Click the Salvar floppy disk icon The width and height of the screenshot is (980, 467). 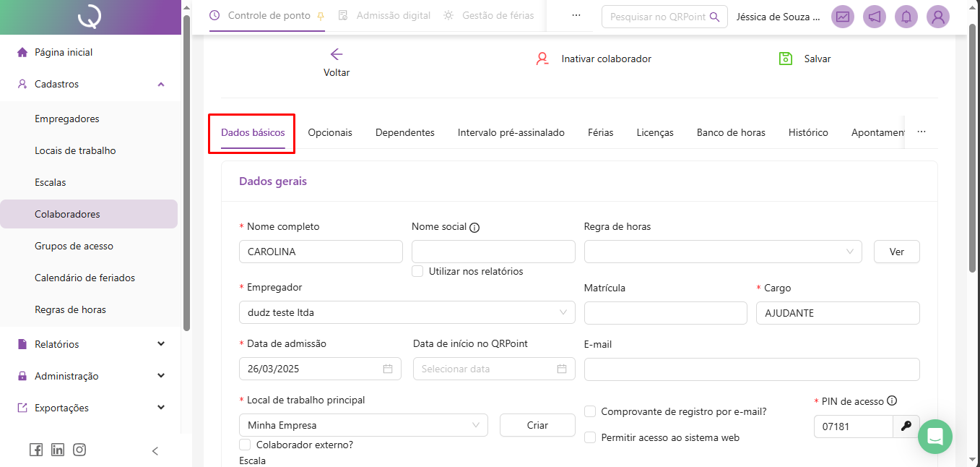click(x=786, y=59)
